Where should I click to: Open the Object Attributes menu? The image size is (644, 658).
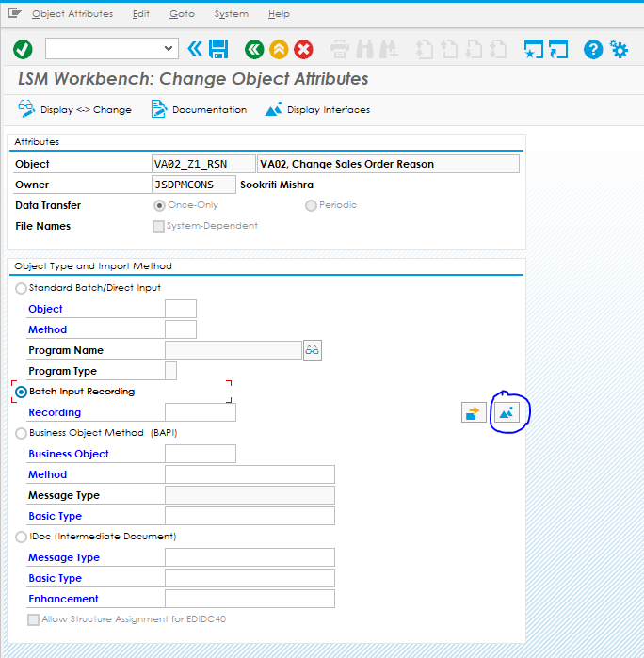pos(72,14)
